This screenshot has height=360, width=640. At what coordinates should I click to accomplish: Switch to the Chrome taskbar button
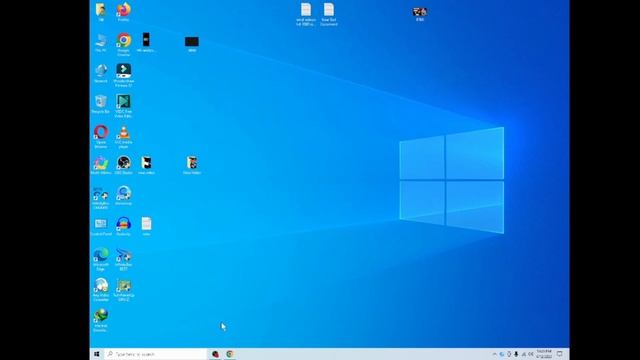[230, 354]
